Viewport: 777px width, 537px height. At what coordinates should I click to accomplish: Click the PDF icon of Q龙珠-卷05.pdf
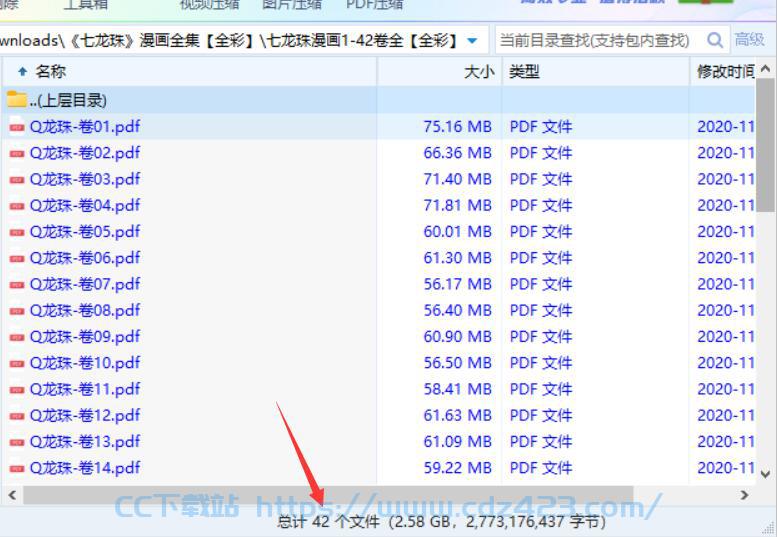(x=17, y=232)
